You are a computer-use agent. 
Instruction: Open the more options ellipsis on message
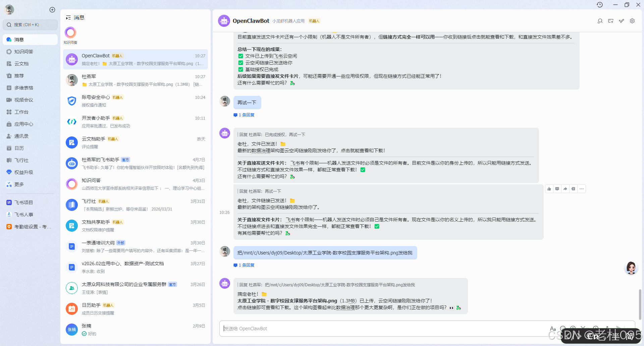[x=582, y=189]
